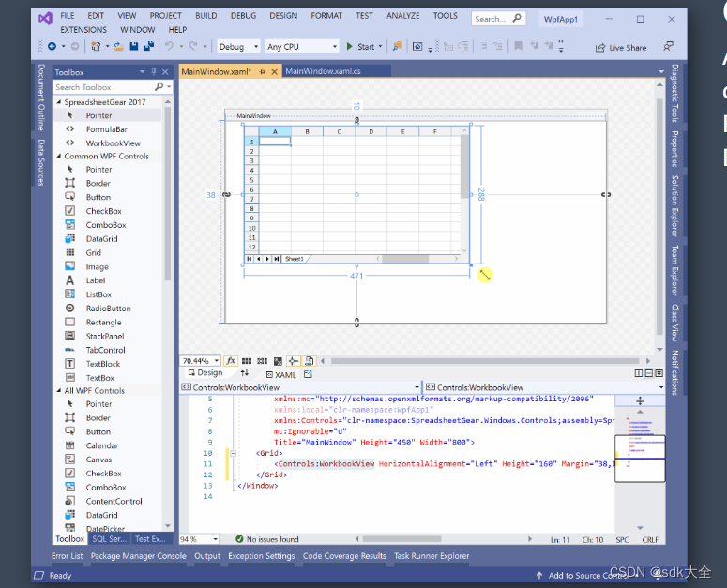
Task: Select DataGrid in Common WPF Controls
Action: [x=101, y=238]
